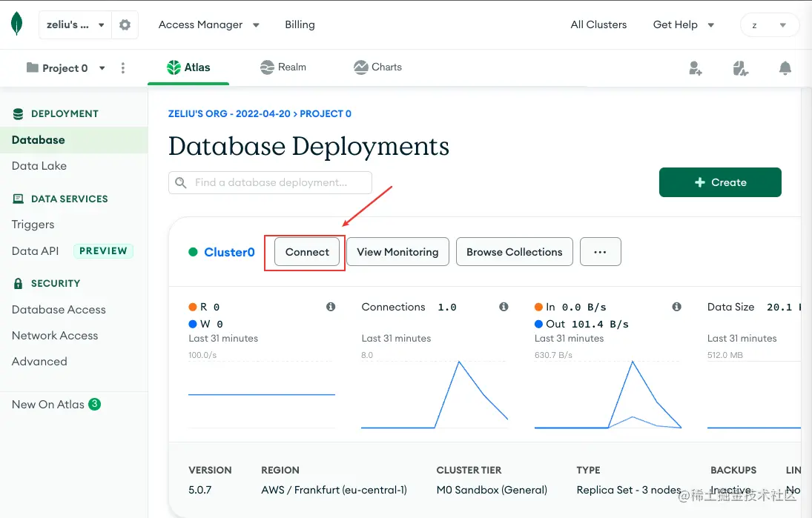Screen dimensions: 812x518
Task: Open the Cluster0 link
Action: pos(229,252)
